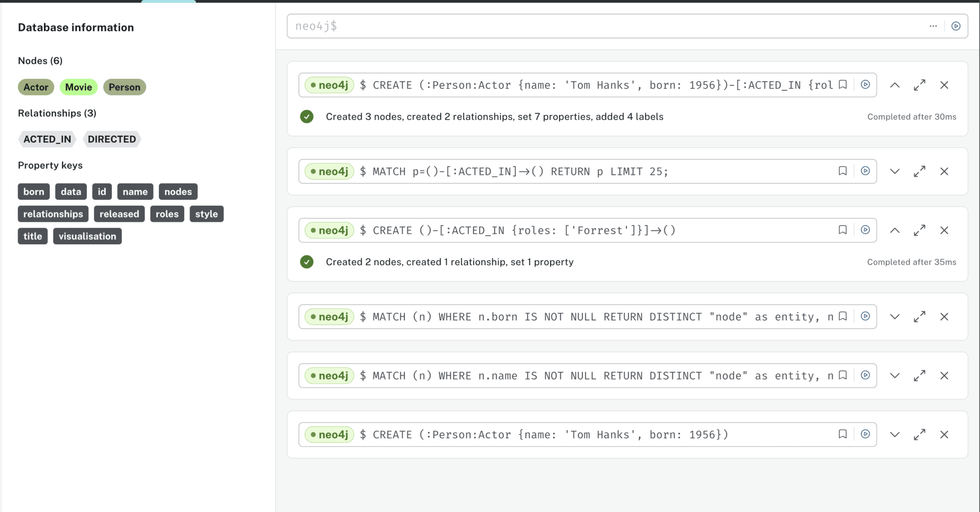Bookmark the MATCH ACTED_IN query
The image size is (980, 512).
842,171
